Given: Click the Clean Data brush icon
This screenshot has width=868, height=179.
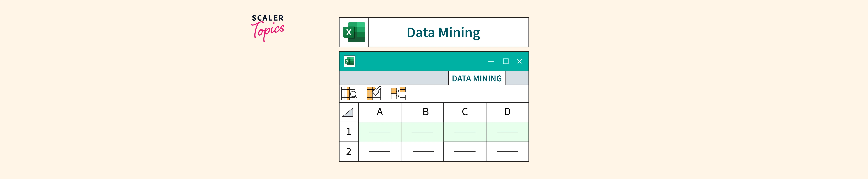Looking at the screenshot, I should point(374,94).
